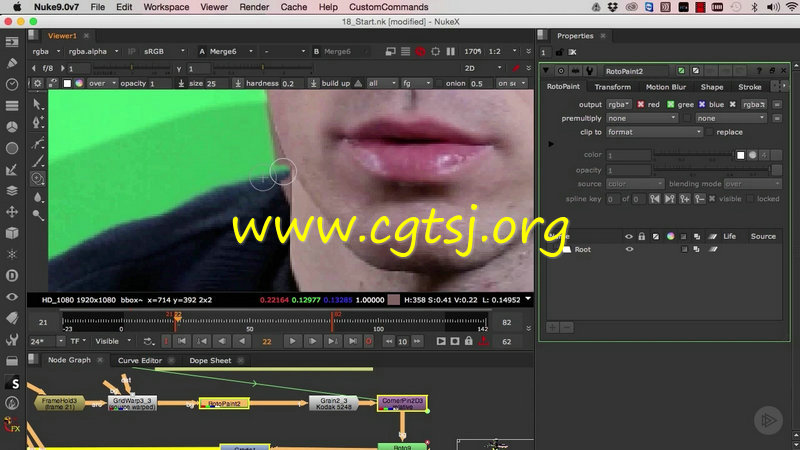The image size is (800, 450).
Task: Open the Draw nodes toolbar menu
Action: [12, 63]
